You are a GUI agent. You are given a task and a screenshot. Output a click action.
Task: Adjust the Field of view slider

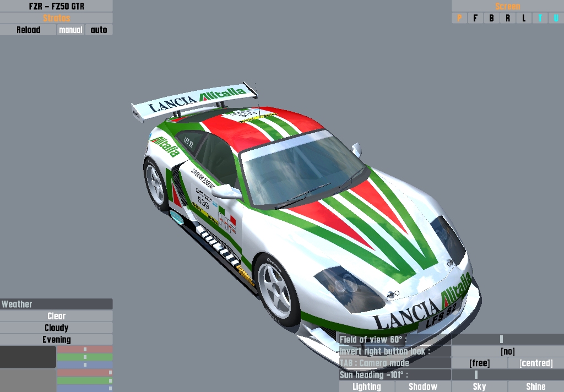coord(507,339)
